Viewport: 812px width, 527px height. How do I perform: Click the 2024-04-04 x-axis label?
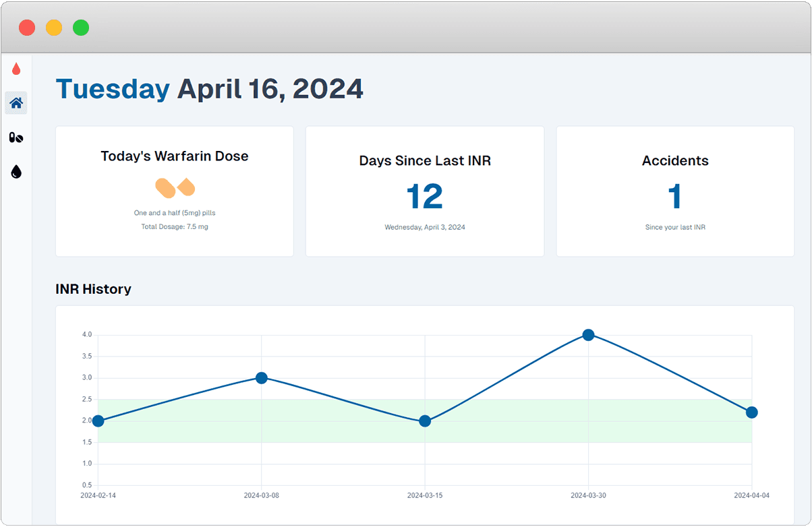[751, 495]
